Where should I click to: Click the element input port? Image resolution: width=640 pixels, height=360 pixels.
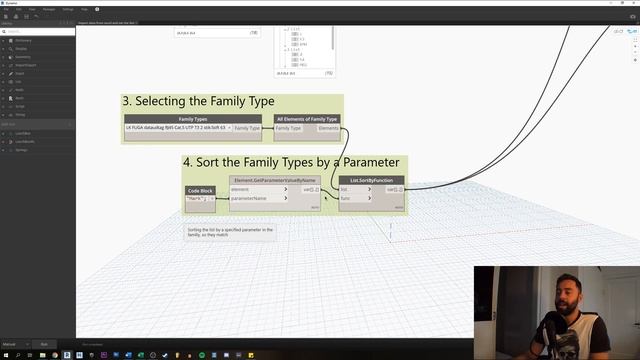(259, 189)
